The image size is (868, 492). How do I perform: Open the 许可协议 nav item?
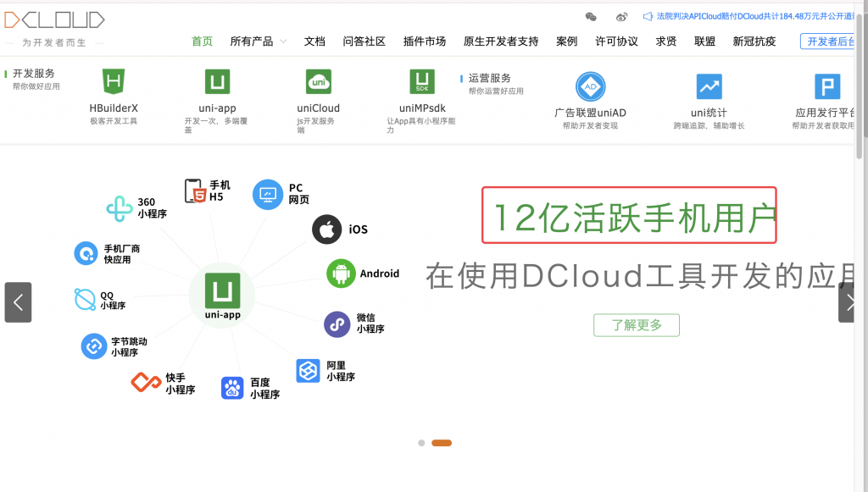(617, 41)
